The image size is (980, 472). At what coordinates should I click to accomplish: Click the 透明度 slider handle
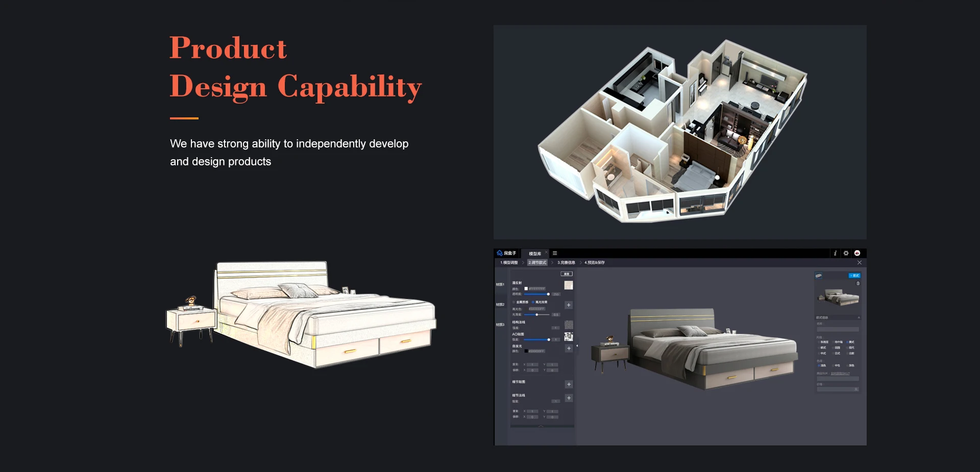[548, 294]
